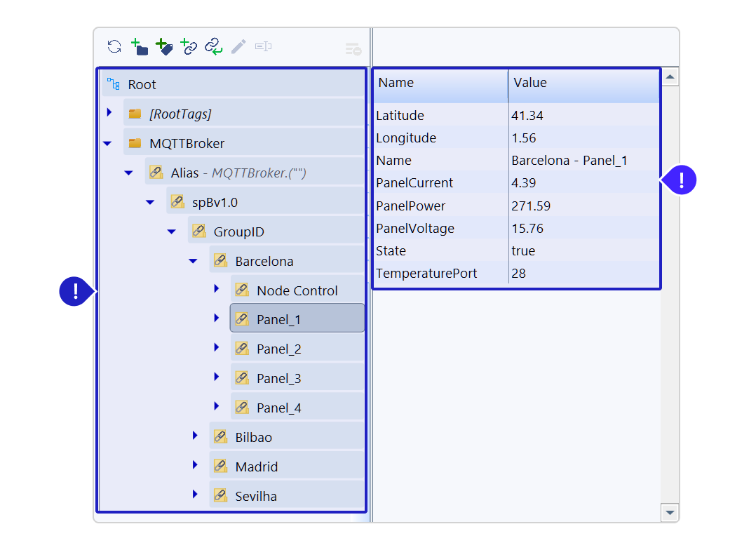The width and height of the screenshot is (756, 550).
Task: Click the scrollbar down arrow
Action: (x=670, y=513)
